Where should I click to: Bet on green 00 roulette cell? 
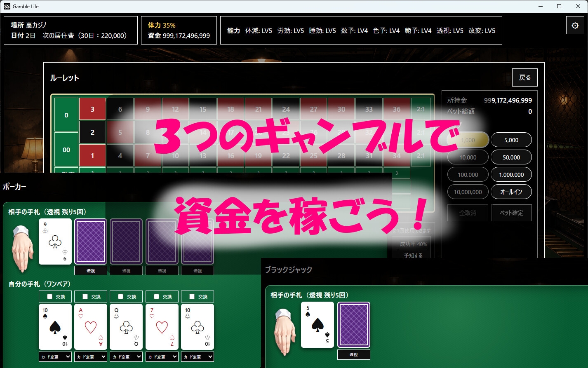pos(66,150)
